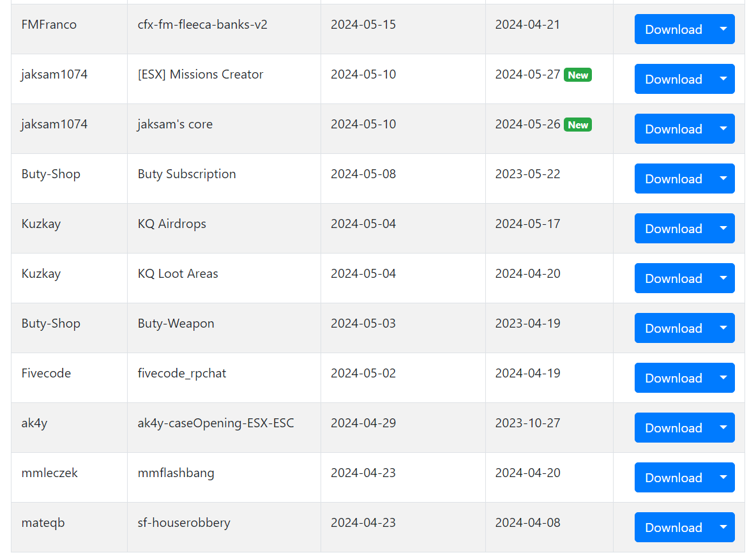Select date 2024-05-27 in Missions Creator row
This screenshot has height=555, width=756.
527,75
